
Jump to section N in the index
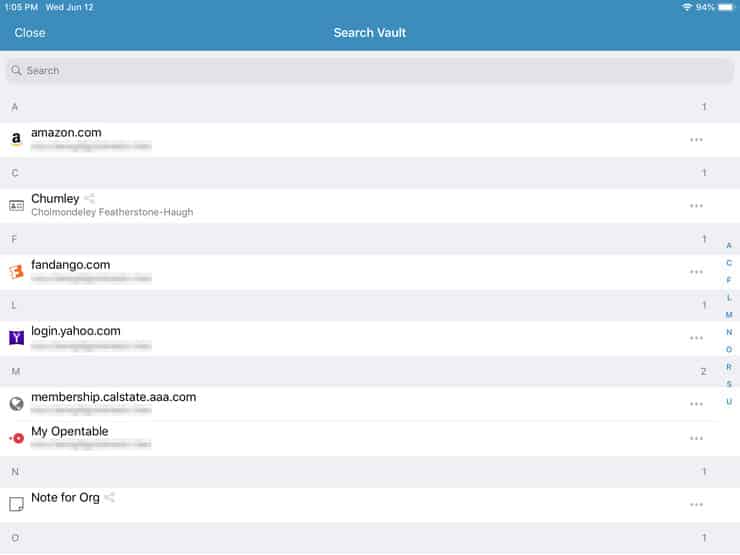point(729,332)
